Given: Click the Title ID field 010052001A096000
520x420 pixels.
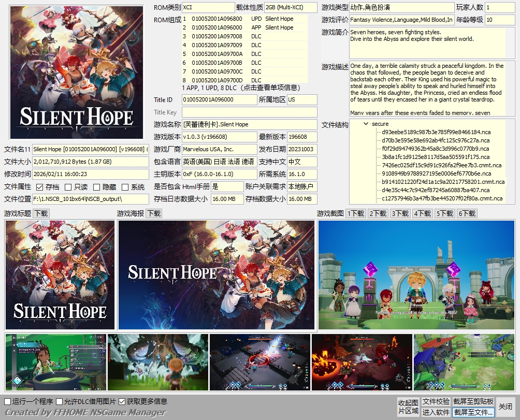Looking at the screenshot, I should (x=219, y=100).
